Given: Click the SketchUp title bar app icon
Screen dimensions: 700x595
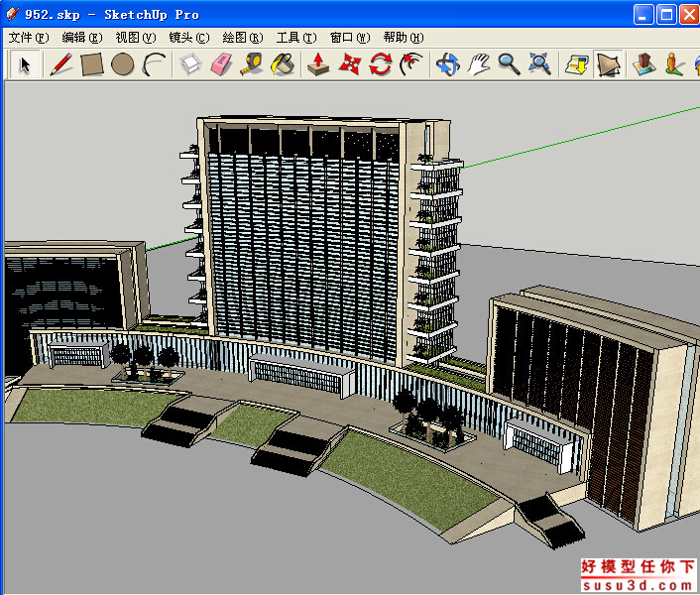Looking at the screenshot, I should point(12,14).
